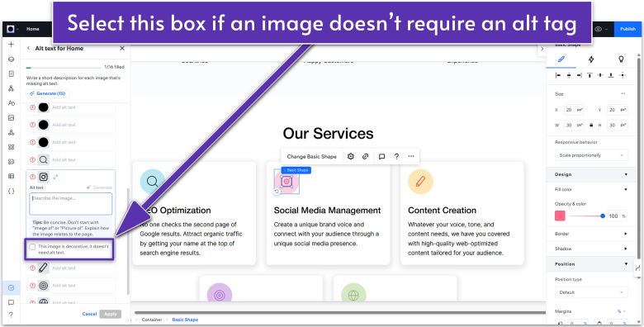The image size is (644, 327).
Task: Click the Describe the image text field
Action: [71, 204]
